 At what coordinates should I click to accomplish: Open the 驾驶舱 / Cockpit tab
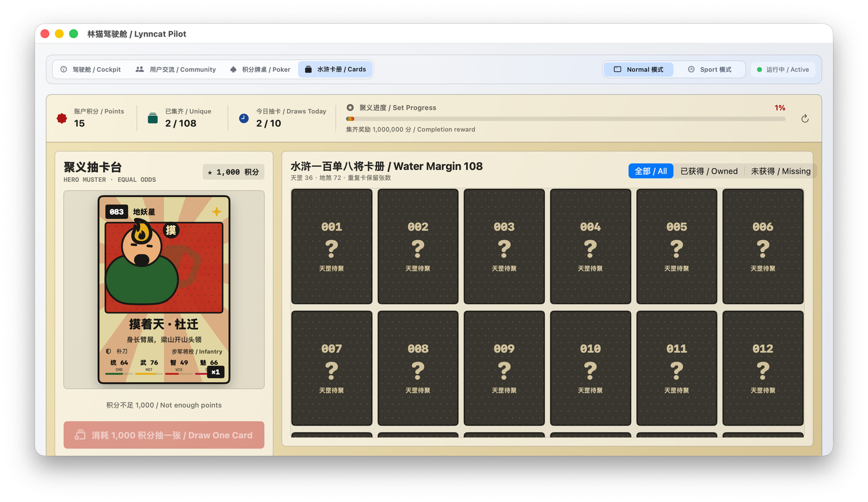[91, 69]
